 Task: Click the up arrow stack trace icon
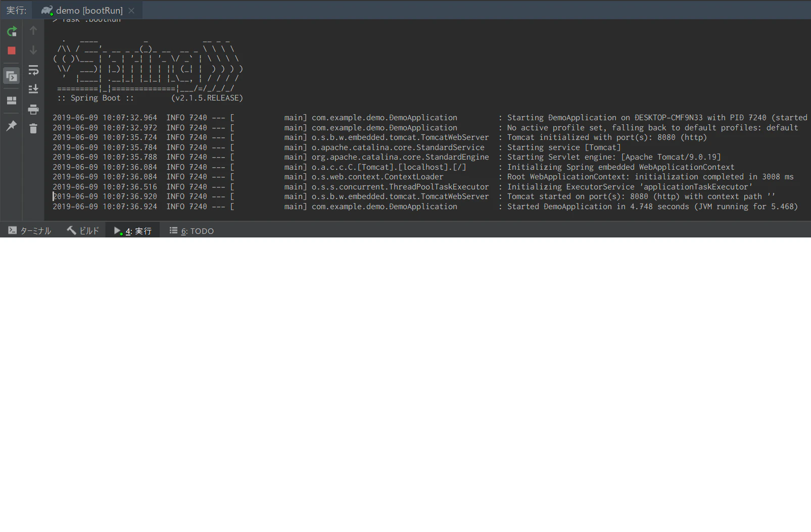[x=33, y=30]
